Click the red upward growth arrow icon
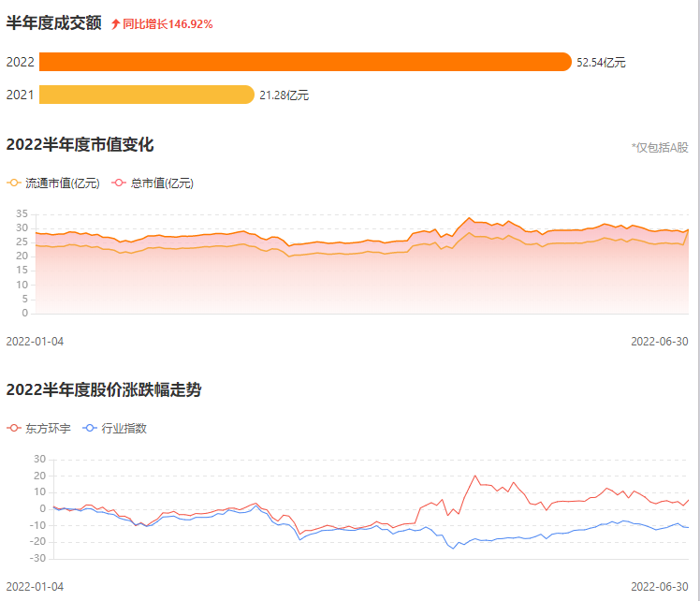The image size is (700, 601). pos(115,23)
